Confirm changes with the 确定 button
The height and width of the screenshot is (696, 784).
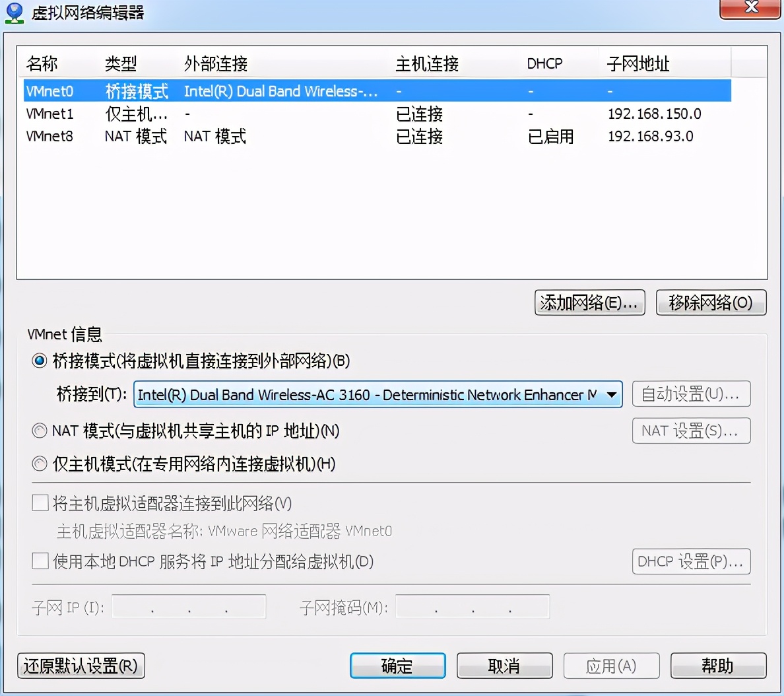click(x=397, y=666)
